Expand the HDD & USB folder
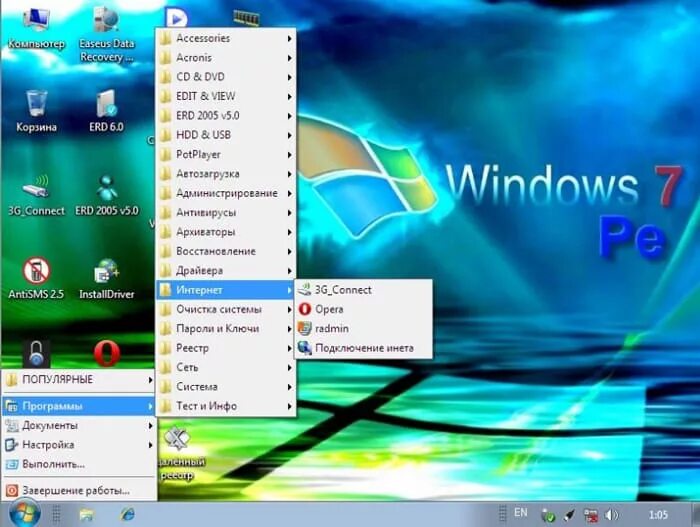This screenshot has width=700, height=527. point(226,135)
